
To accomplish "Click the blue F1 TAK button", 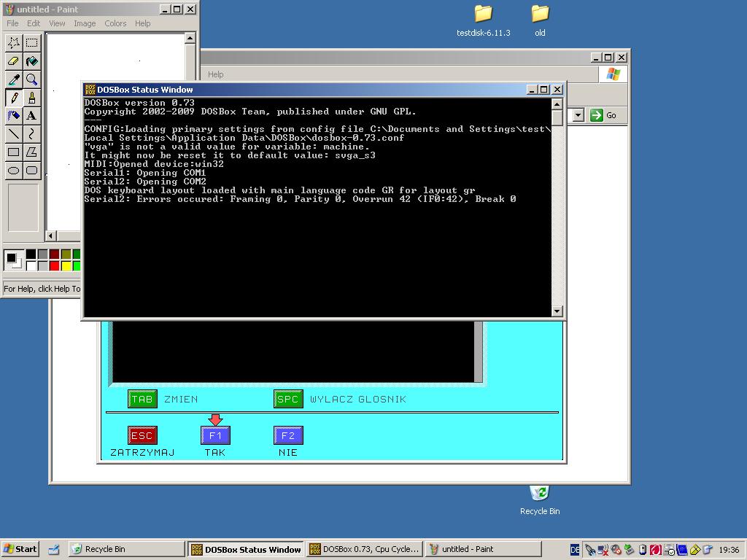I will click(x=215, y=435).
